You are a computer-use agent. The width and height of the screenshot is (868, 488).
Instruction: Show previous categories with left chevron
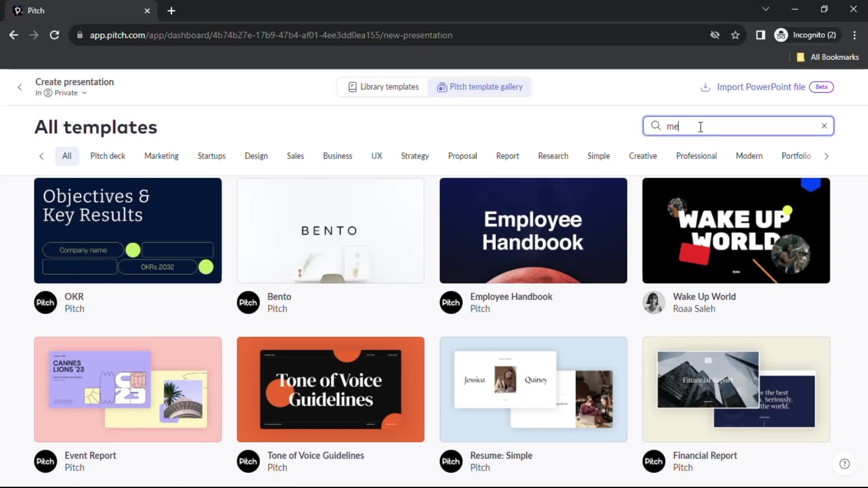pos(42,156)
